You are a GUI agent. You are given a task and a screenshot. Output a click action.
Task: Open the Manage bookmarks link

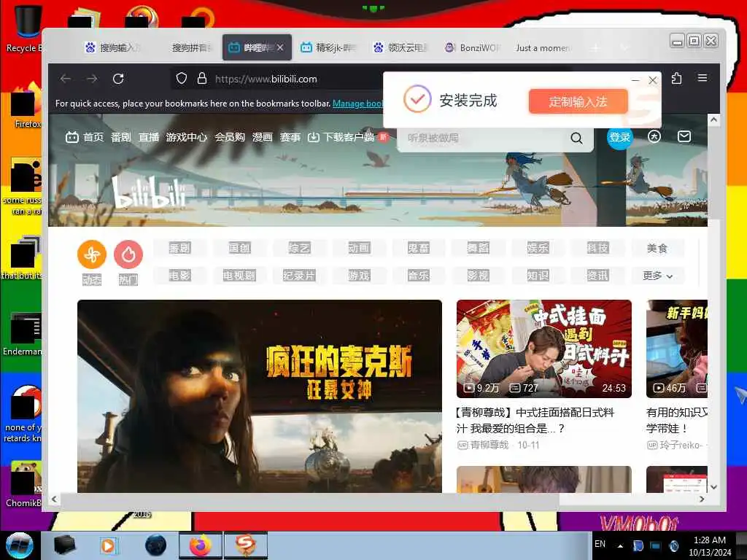point(357,104)
